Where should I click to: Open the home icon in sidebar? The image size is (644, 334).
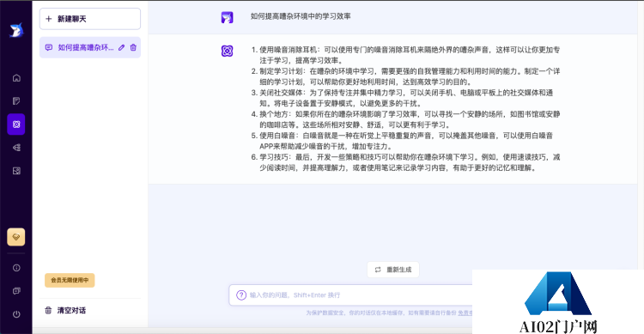[16, 77]
